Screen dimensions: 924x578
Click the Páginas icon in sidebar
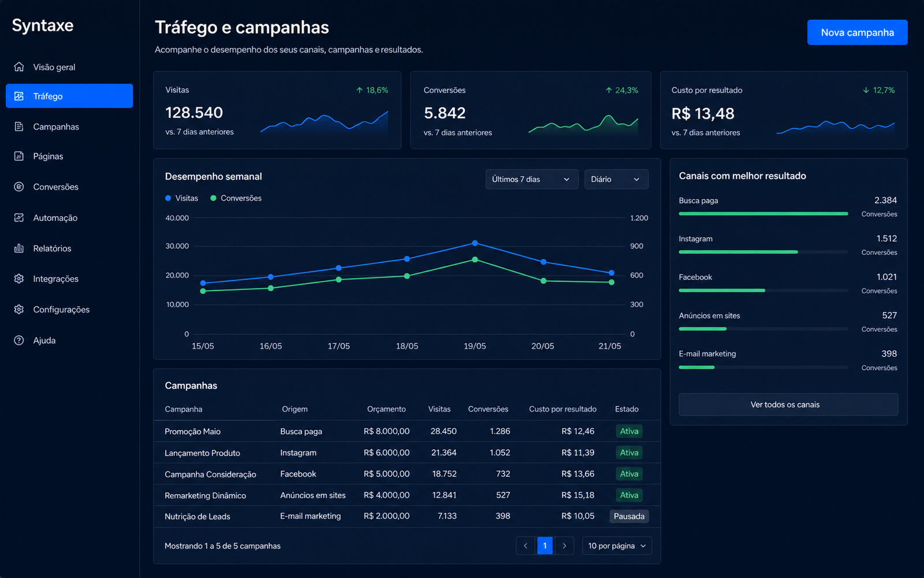(x=19, y=156)
